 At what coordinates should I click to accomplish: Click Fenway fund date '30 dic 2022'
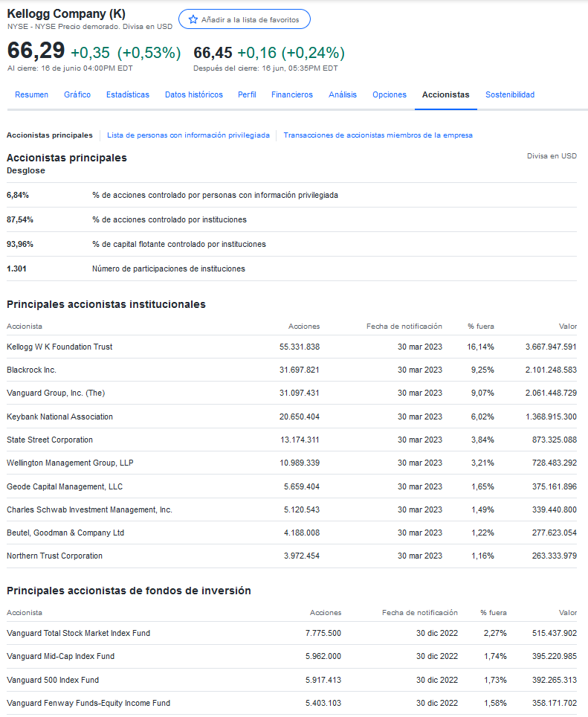tap(437, 704)
